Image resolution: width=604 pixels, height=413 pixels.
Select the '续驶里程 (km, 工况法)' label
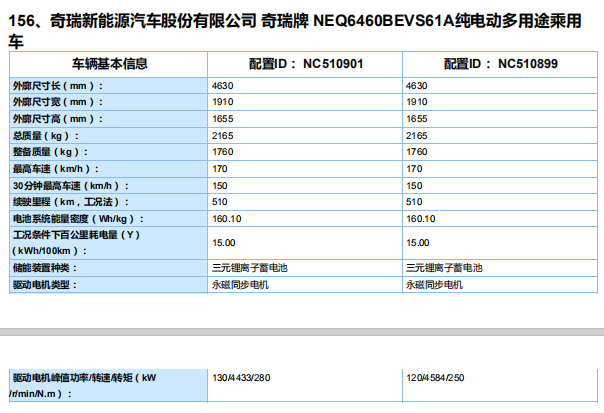(70, 202)
